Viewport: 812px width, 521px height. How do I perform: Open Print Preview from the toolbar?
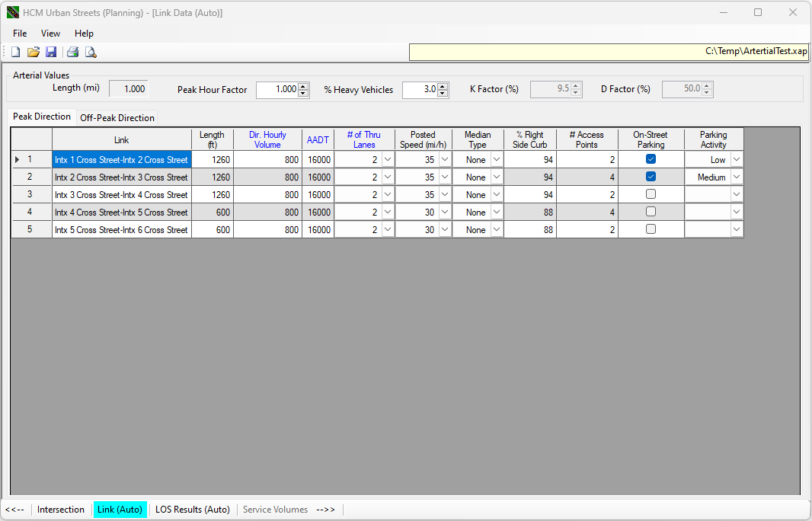click(x=91, y=52)
